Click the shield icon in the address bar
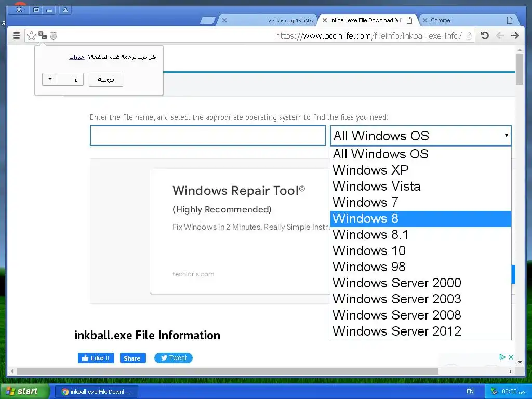The image size is (532, 399). tap(54, 36)
